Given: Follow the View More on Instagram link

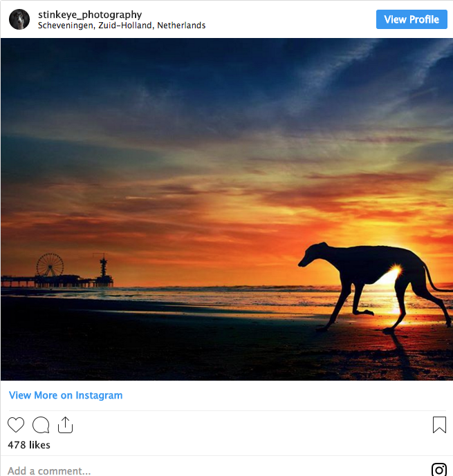Looking at the screenshot, I should tap(66, 395).
